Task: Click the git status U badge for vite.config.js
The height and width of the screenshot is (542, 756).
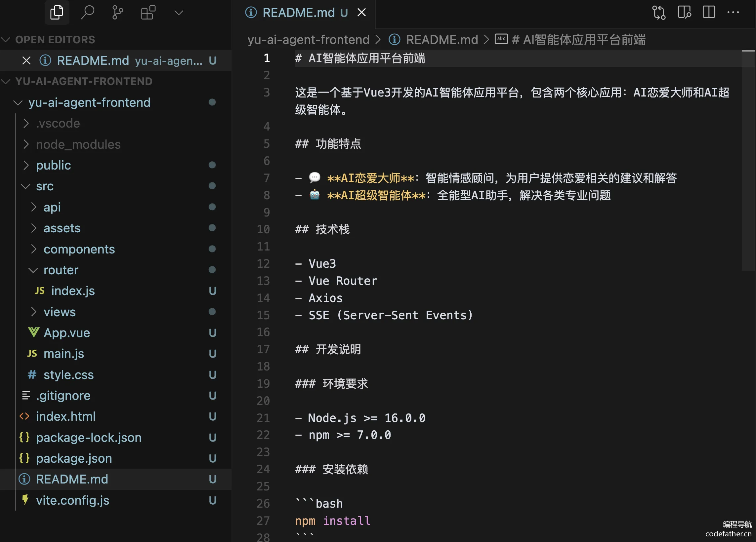Action: click(x=212, y=500)
